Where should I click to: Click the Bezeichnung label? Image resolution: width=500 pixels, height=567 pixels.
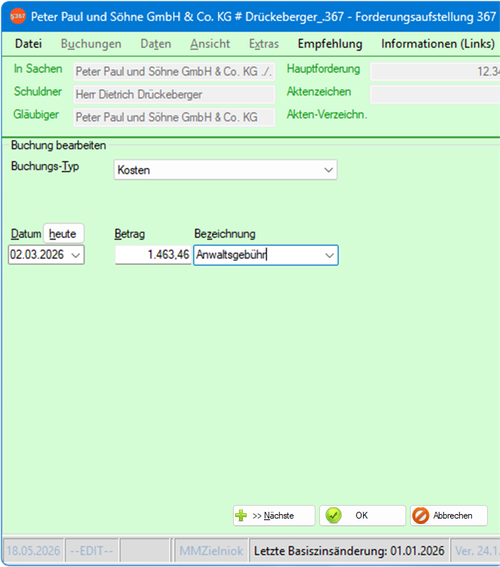point(225,234)
